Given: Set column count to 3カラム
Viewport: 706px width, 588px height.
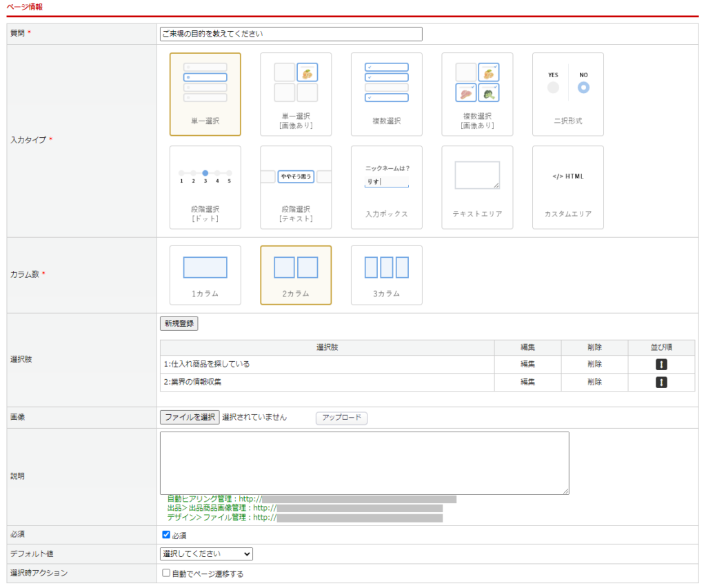Looking at the screenshot, I should click(386, 275).
